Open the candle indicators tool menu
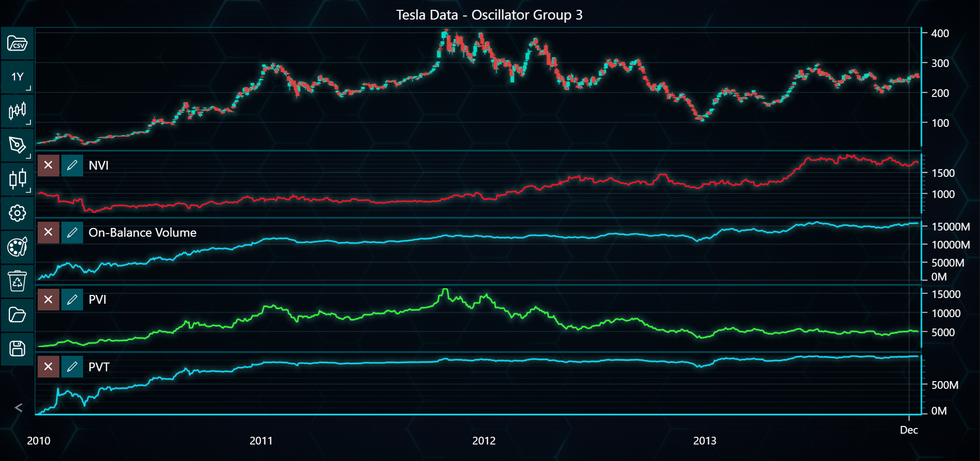 pos(17,179)
